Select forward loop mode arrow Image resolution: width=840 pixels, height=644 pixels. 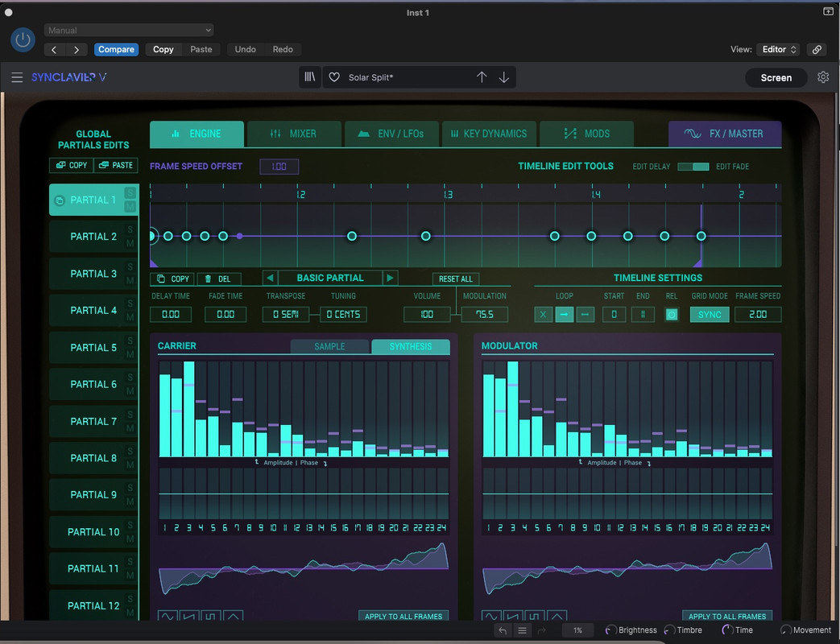(564, 314)
